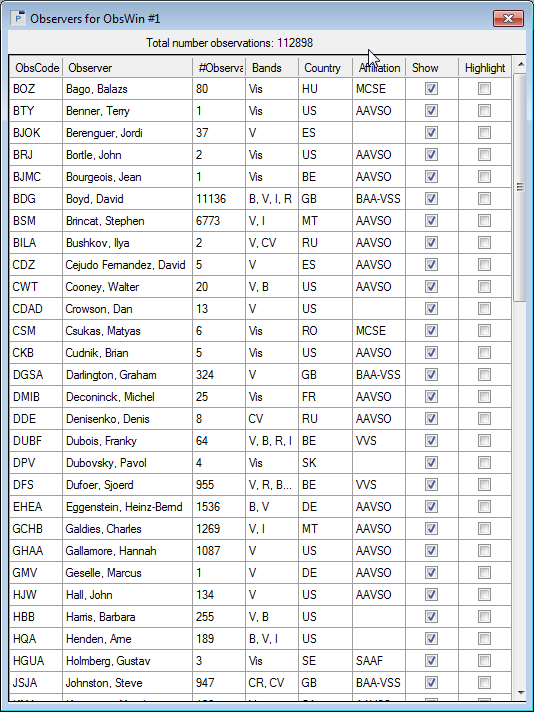Select the 'Cejudo Fernandez, David' cell

point(127,265)
